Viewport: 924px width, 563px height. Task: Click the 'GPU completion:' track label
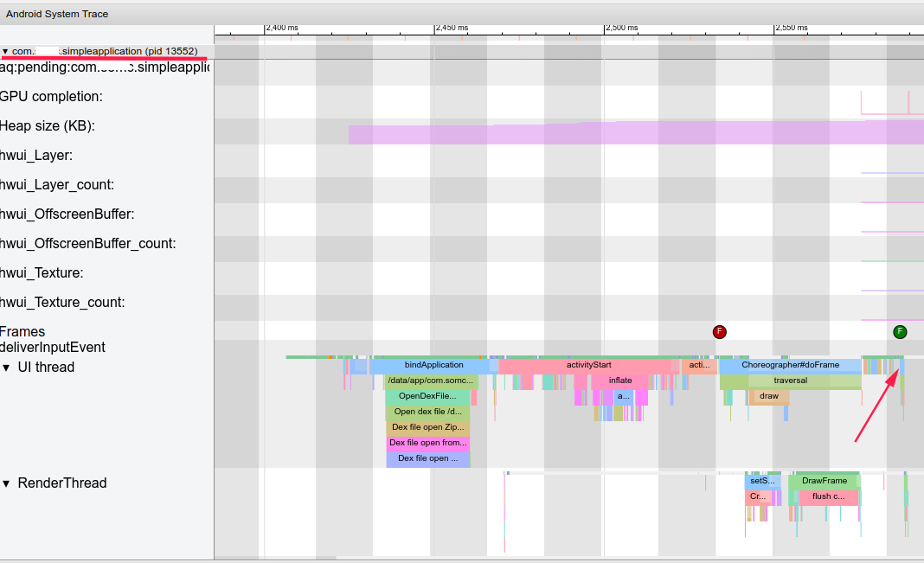tap(51, 97)
